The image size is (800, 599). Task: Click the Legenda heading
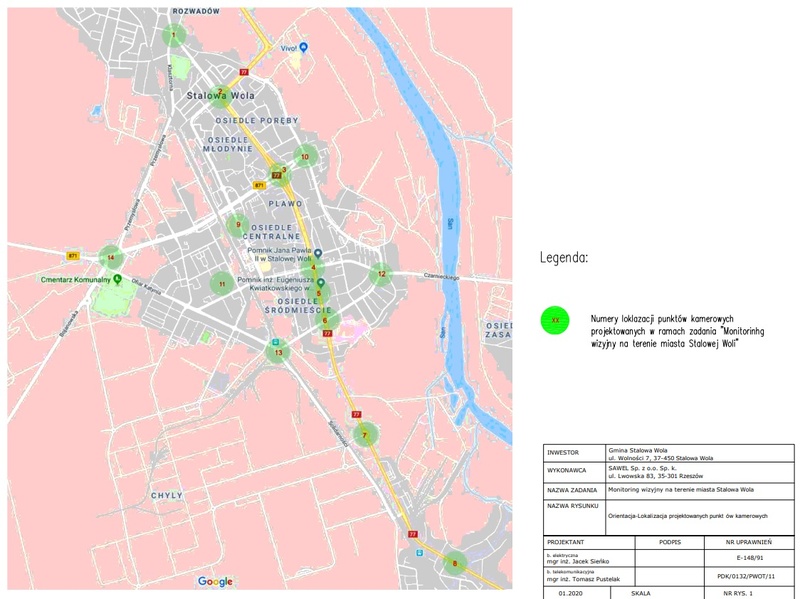coord(564,257)
